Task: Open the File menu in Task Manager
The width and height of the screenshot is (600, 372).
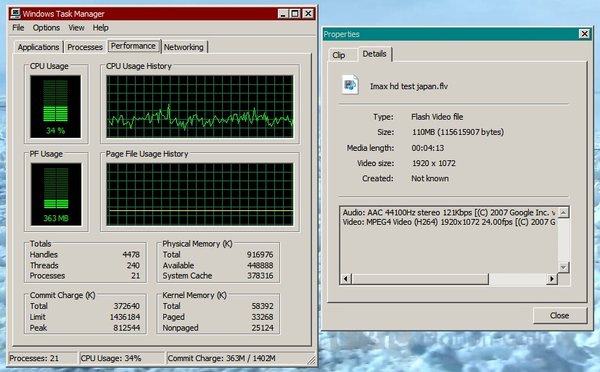Action: (18, 28)
